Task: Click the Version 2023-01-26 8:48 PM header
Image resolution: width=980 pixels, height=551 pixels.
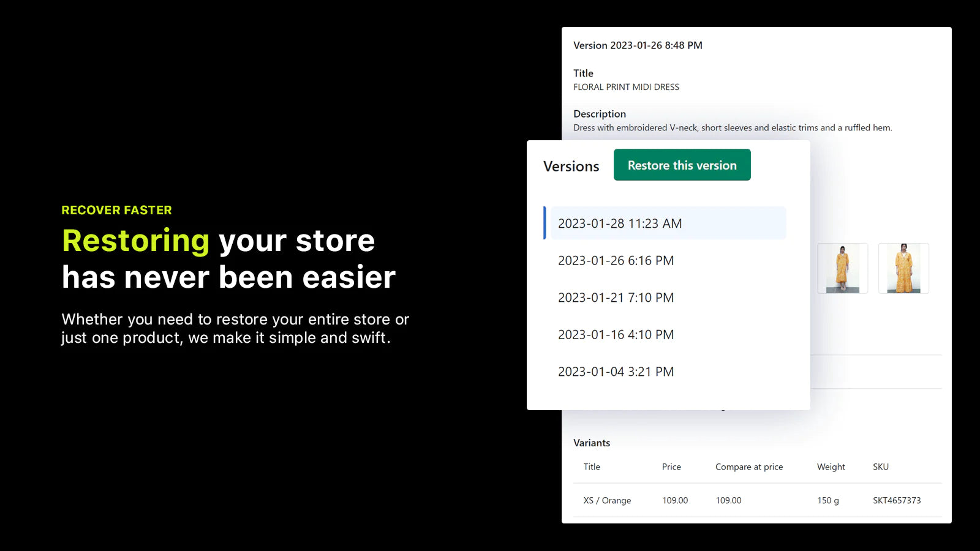Action: pyautogui.click(x=638, y=45)
